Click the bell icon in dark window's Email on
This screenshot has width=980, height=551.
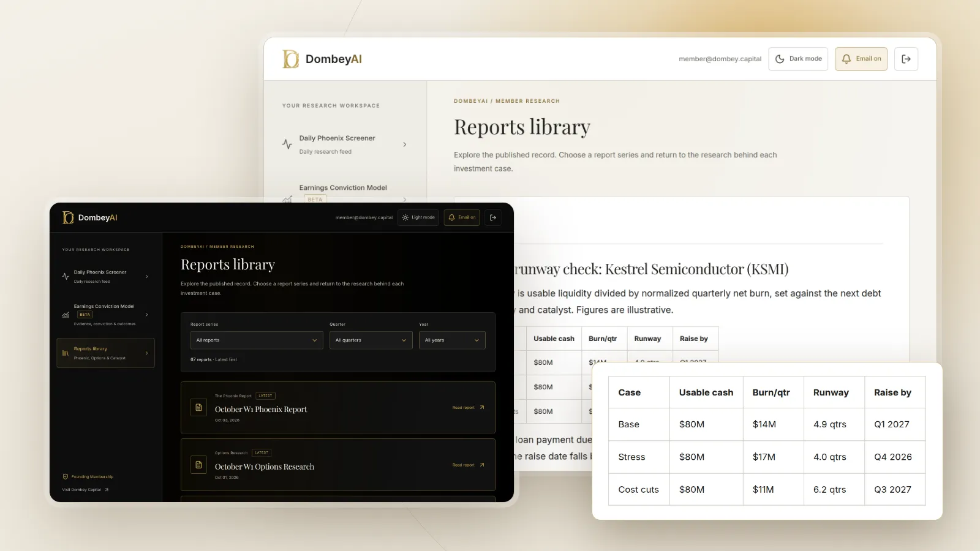click(451, 217)
